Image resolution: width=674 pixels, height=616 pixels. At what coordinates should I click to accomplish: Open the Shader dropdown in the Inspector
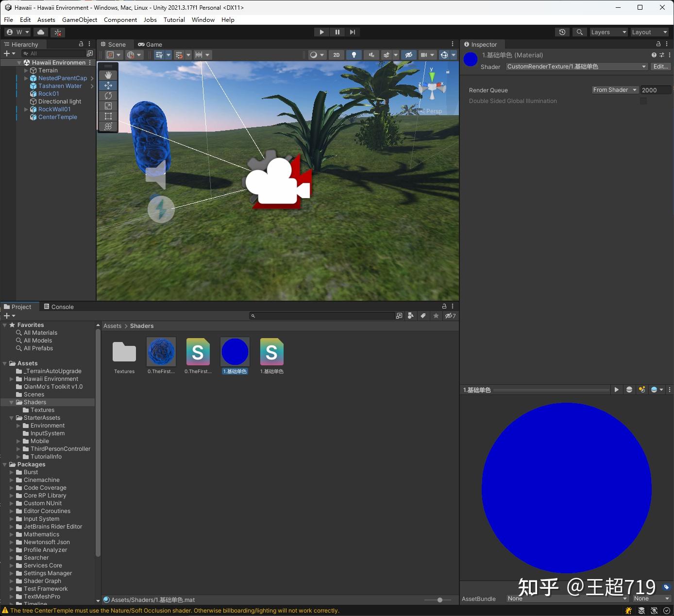tap(575, 67)
